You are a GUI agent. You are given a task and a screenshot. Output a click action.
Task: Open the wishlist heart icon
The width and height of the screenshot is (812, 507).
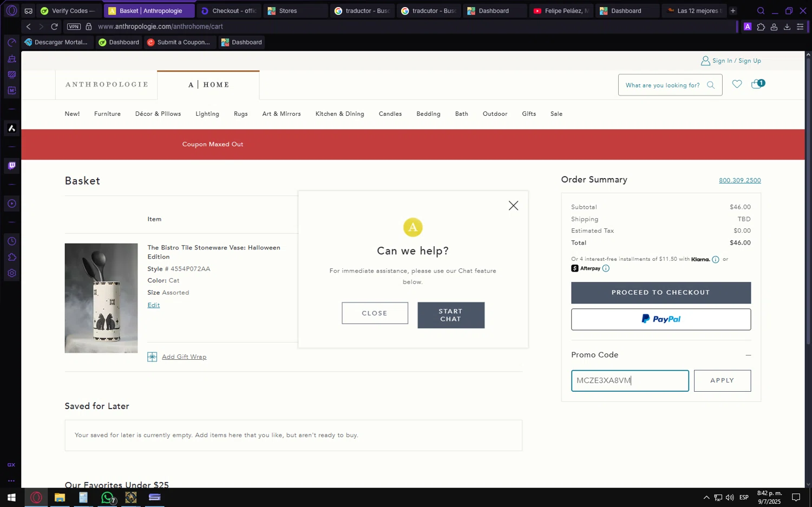click(737, 84)
